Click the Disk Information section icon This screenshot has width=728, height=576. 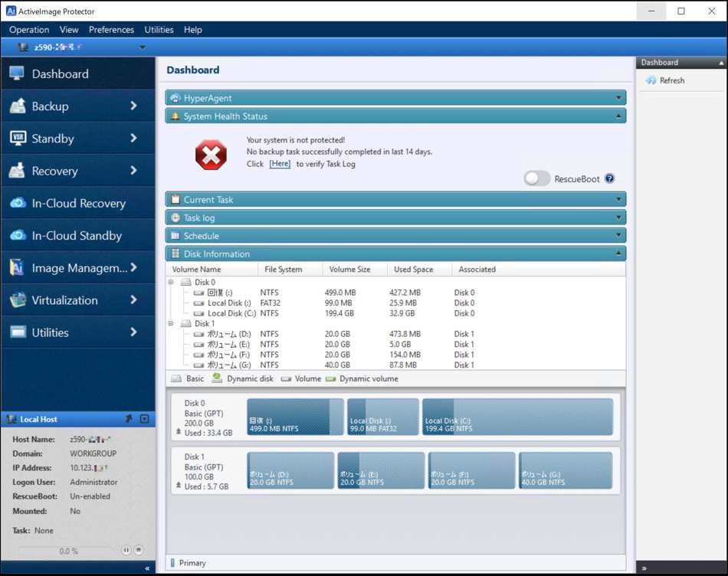175,254
